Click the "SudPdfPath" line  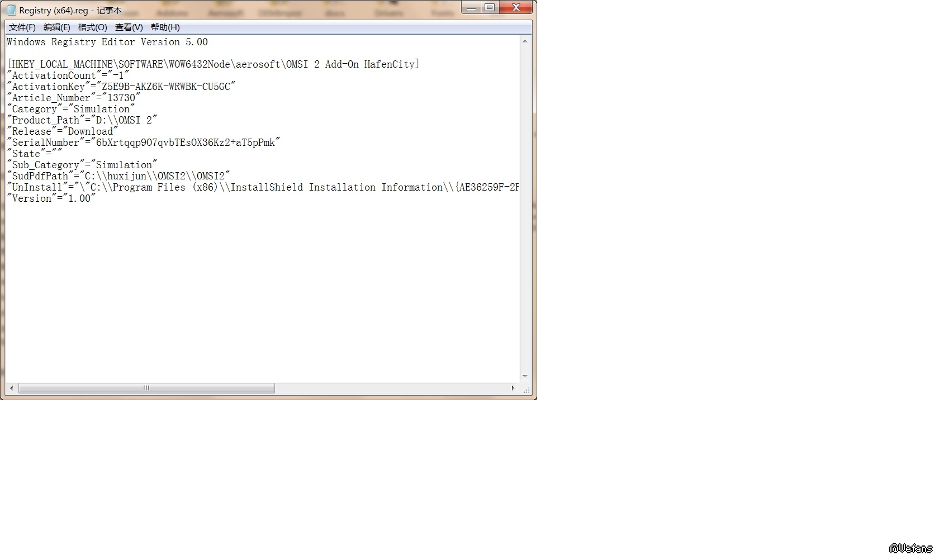118,176
